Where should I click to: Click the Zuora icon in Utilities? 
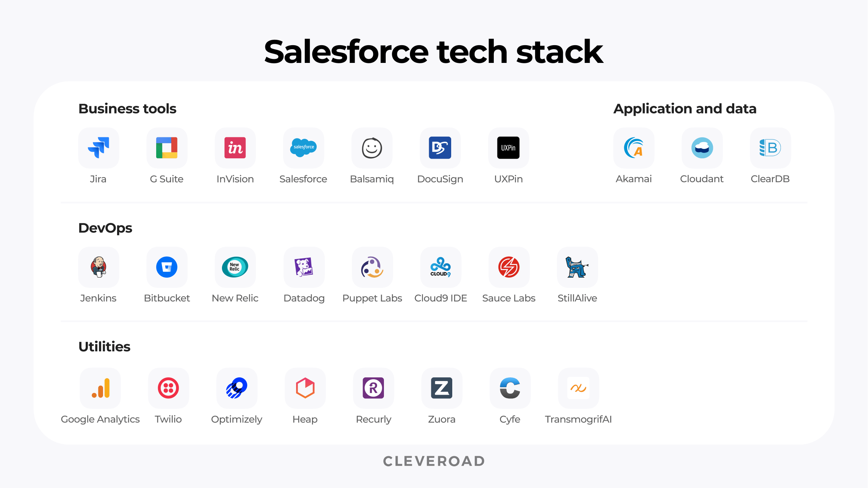pos(442,388)
